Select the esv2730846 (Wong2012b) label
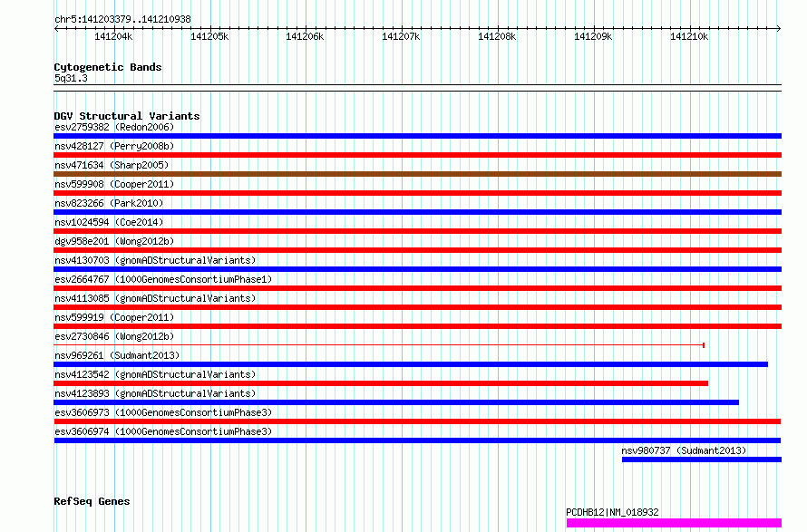This screenshot has height=532, width=807. (114, 336)
